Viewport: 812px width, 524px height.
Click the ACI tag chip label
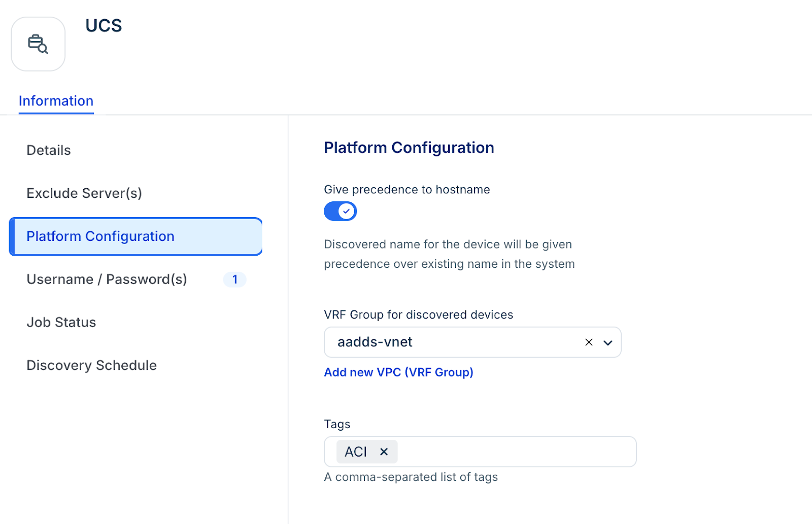(356, 451)
